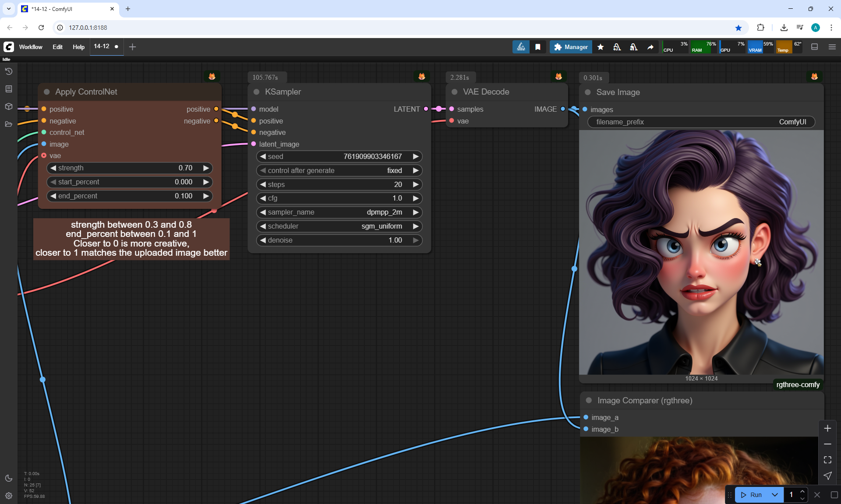Toggle dark theme moon icon
Image resolution: width=841 pixels, height=504 pixels.
[8, 478]
